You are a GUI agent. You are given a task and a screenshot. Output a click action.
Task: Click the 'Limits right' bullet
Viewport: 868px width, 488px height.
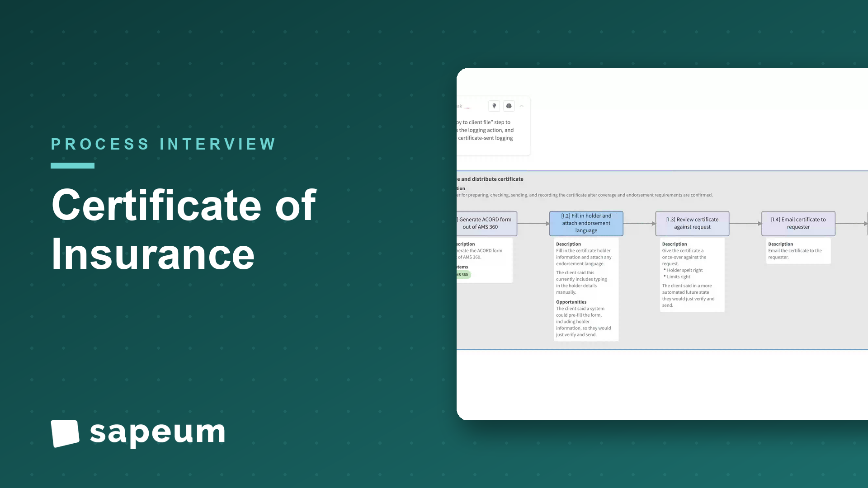tap(678, 277)
